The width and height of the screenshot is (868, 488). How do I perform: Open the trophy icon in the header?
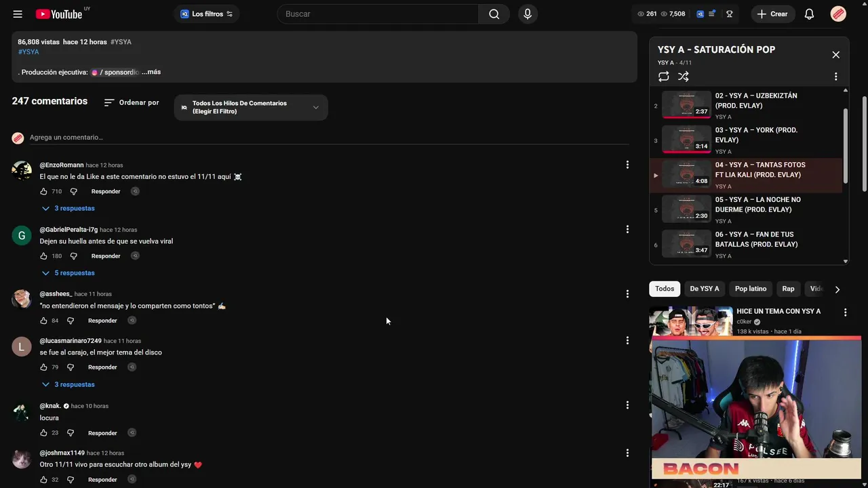point(730,14)
